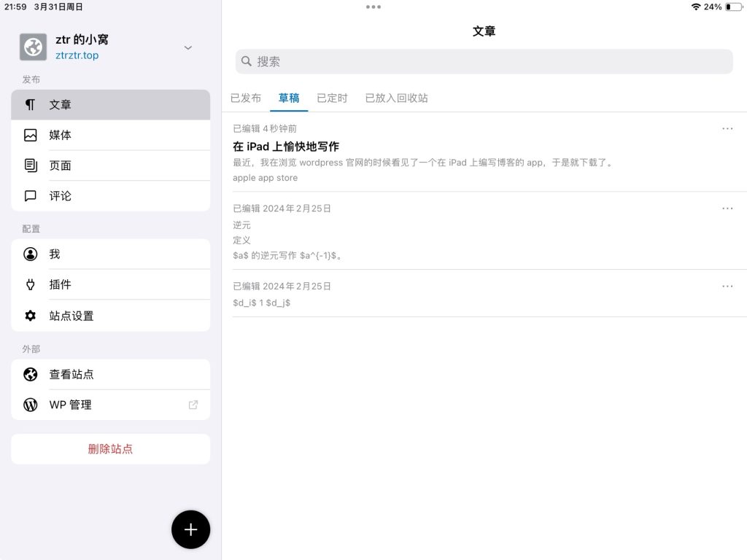Open the ztrztr.top site link

(77, 55)
